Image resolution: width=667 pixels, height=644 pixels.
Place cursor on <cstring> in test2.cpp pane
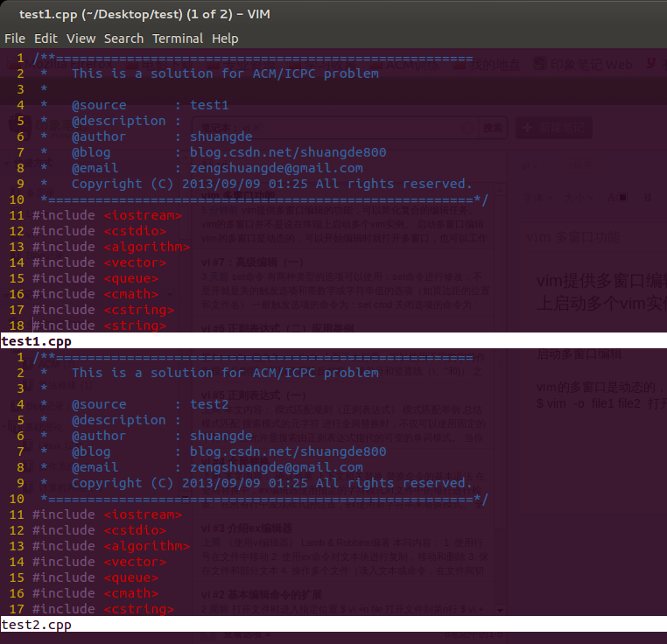(139, 609)
